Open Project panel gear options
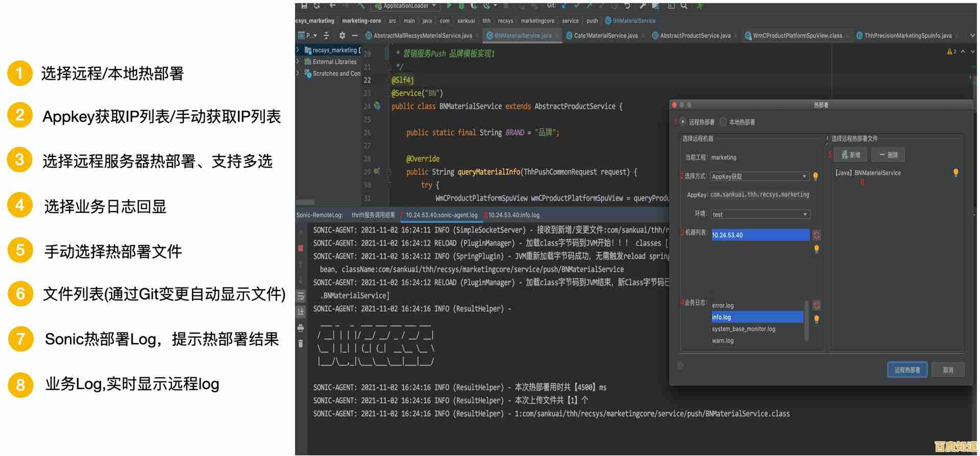 [x=342, y=35]
